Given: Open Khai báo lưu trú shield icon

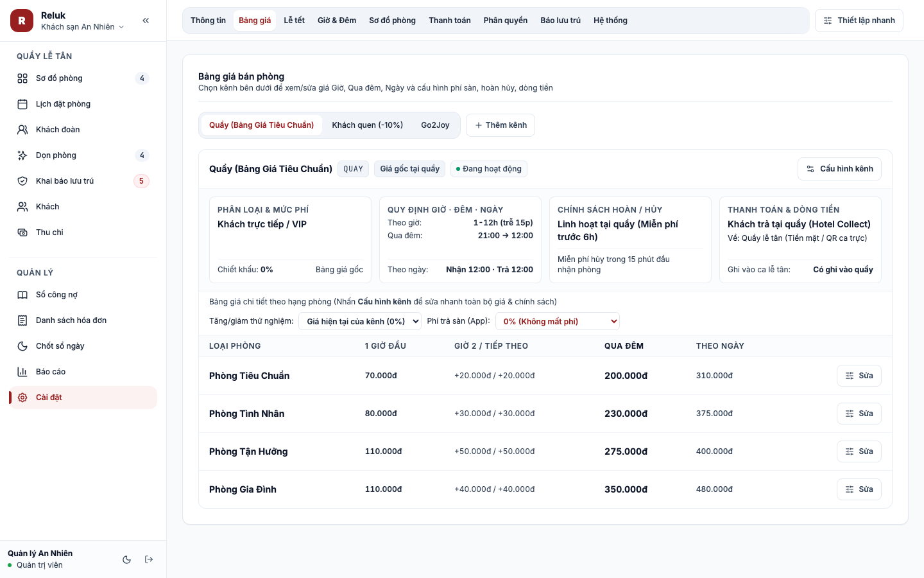Looking at the screenshot, I should pyautogui.click(x=22, y=181).
